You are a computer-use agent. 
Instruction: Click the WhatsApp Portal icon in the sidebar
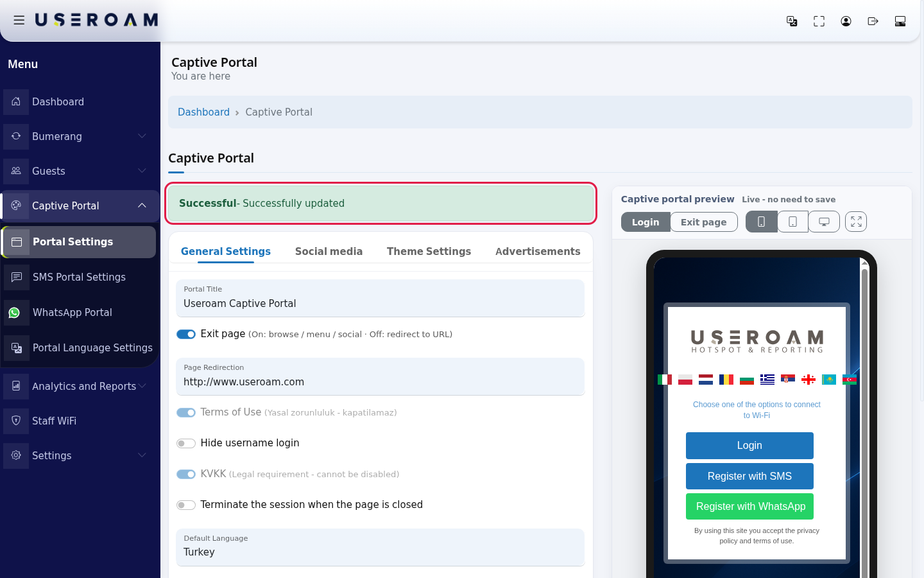tap(15, 313)
